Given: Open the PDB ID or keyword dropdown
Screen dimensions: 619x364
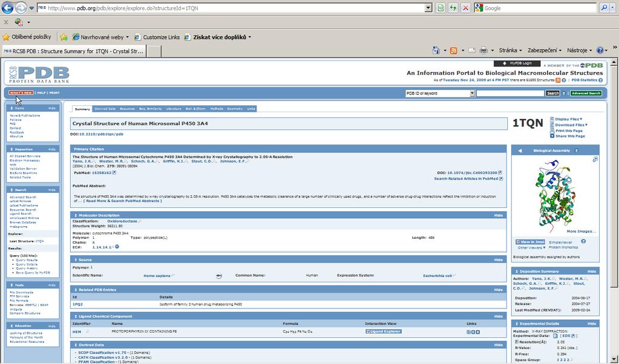Looking at the screenshot, I should [x=472, y=94].
